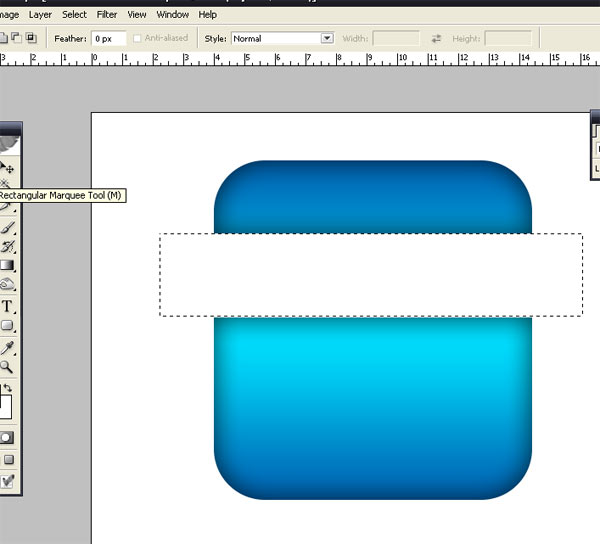This screenshot has width=600, height=544.
Task: Open the Help menu
Action: [x=207, y=15]
